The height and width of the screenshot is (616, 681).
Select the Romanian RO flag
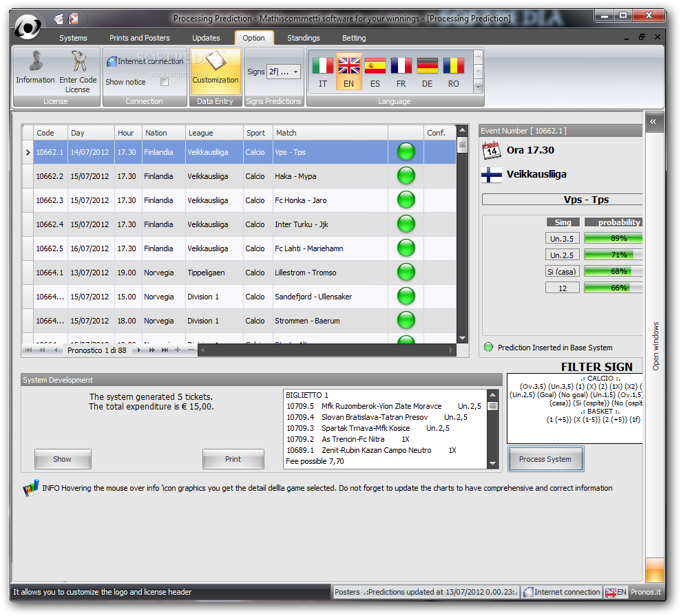pos(453,72)
